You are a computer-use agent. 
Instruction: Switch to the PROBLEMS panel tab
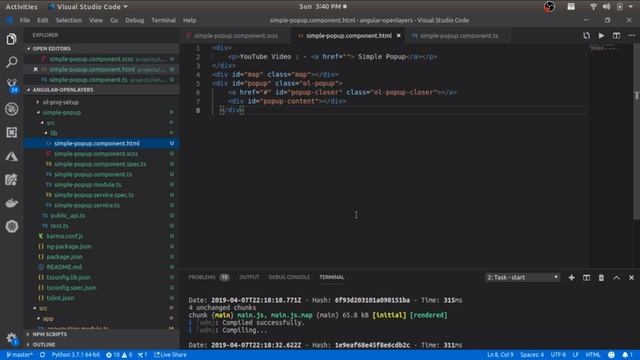click(208, 277)
